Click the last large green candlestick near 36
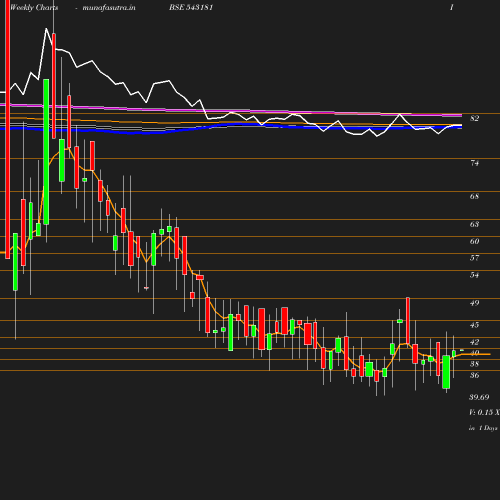500x500 pixels. (446, 372)
